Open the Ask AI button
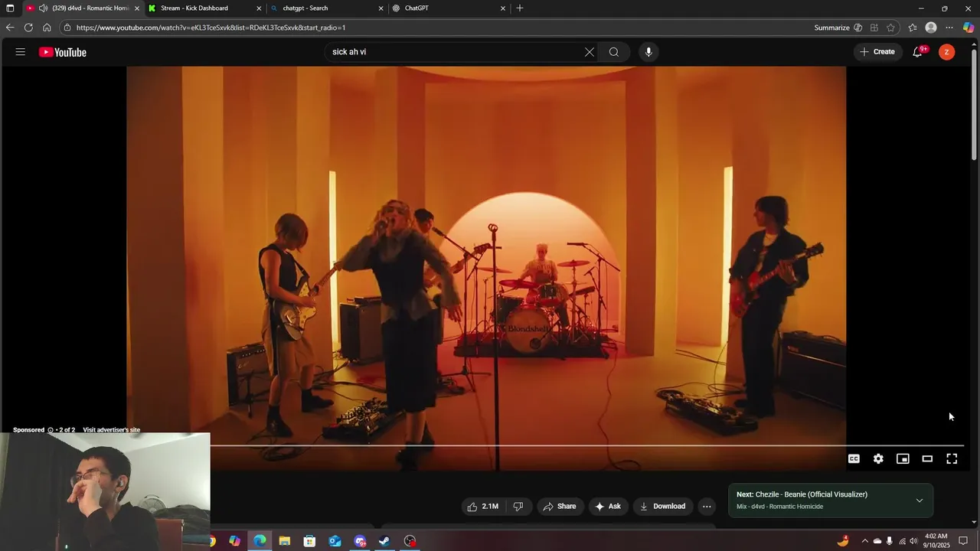The width and height of the screenshot is (980, 551). coord(608,507)
